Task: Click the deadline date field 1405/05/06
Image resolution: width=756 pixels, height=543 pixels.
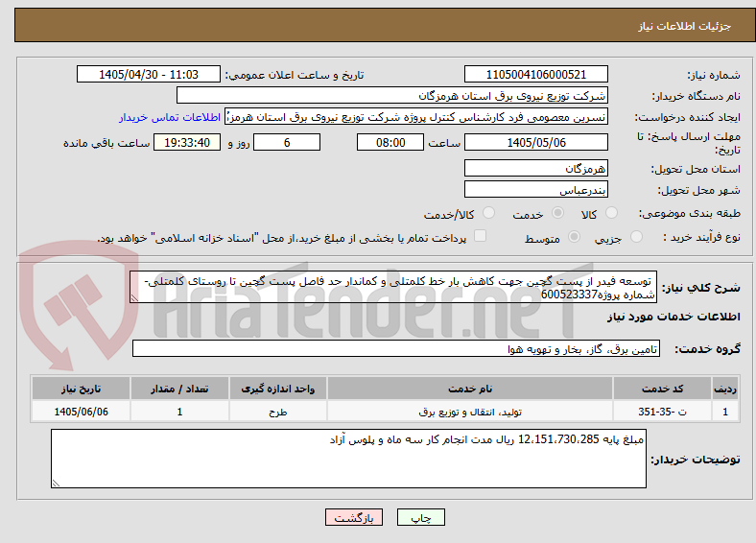Action: 535,142
